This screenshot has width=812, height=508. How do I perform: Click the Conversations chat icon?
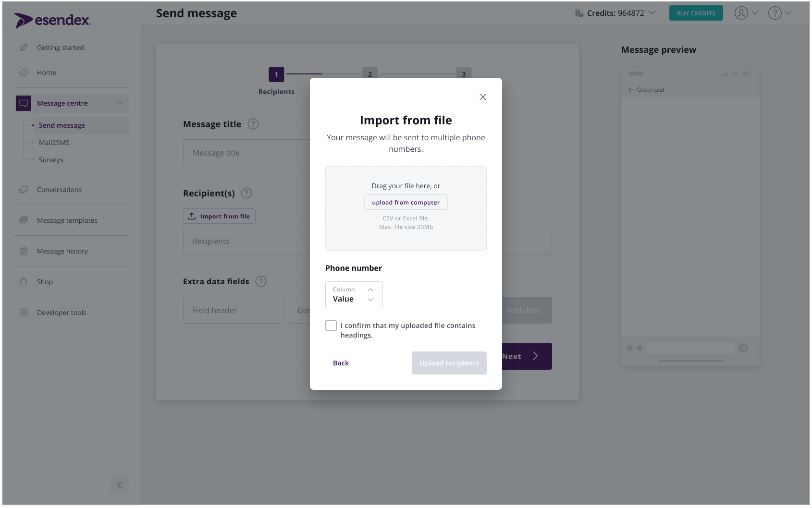click(24, 189)
